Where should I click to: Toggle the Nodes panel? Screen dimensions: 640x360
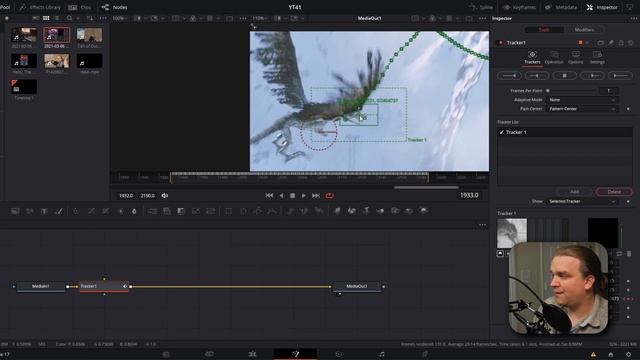(x=115, y=7)
